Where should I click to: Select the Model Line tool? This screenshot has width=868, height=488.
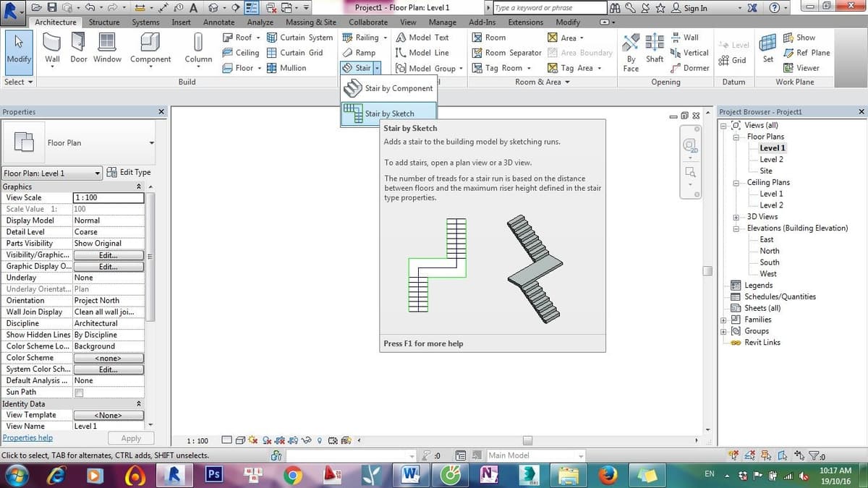422,53
